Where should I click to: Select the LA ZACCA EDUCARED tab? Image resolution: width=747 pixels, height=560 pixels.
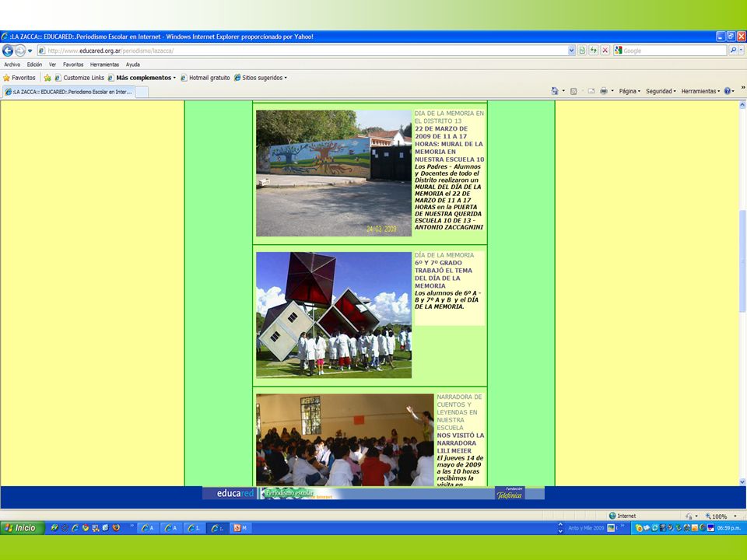tap(69, 92)
